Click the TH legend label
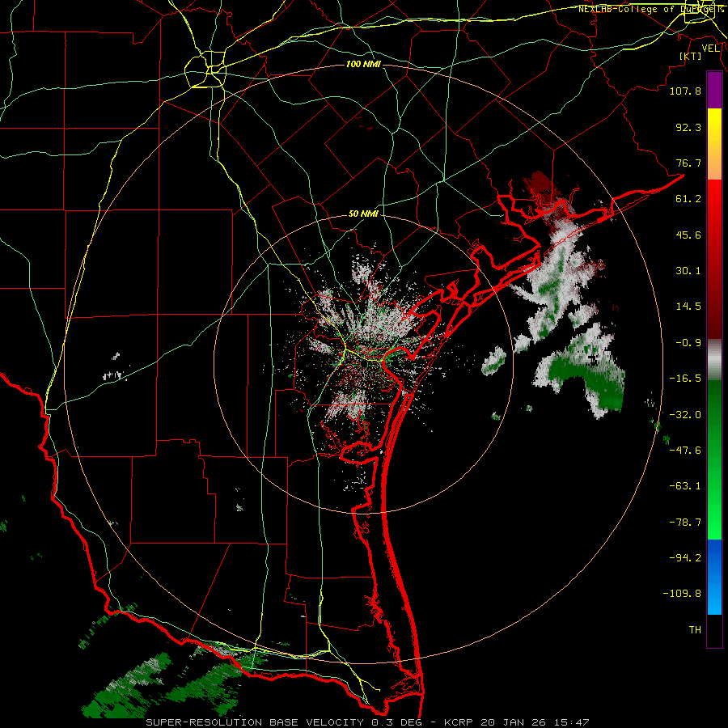This screenshot has height=728, width=728. point(695,630)
